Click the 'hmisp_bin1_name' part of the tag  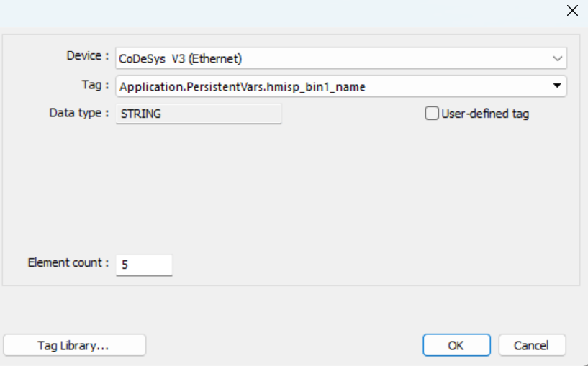pos(317,87)
